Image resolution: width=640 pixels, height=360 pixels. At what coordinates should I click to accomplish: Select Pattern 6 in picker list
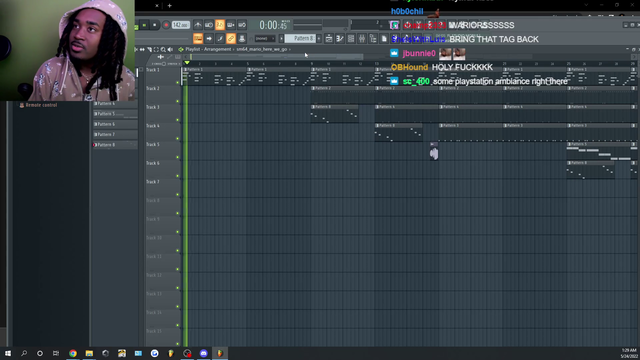pos(115,124)
